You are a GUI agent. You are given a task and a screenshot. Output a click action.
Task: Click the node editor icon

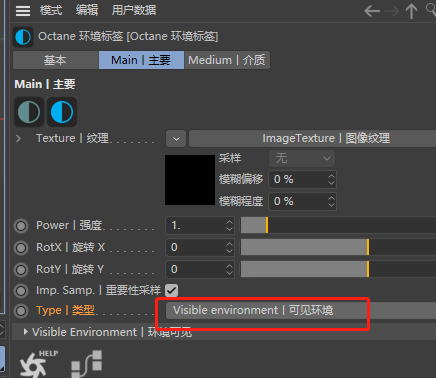(87, 364)
